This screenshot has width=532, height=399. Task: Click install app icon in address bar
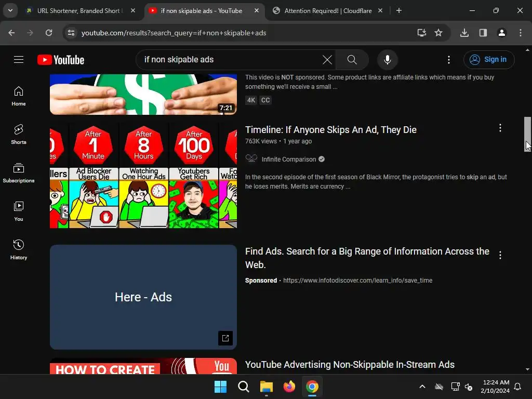click(421, 33)
